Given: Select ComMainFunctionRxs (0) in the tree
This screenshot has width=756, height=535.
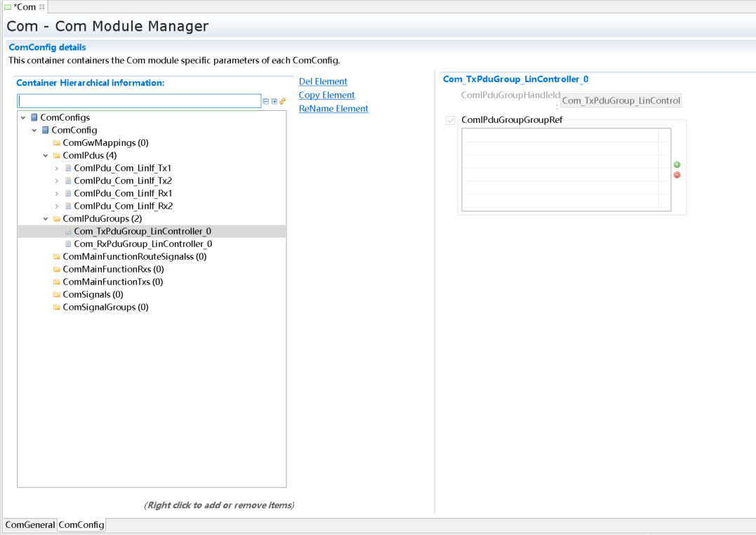Looking at the screenshot, I should [113, 270].
